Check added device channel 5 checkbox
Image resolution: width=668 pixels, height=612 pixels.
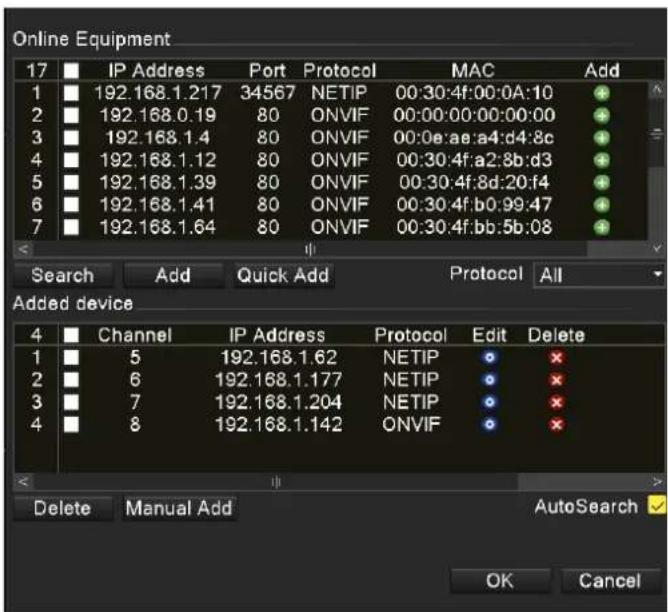(x=71, y=357)
